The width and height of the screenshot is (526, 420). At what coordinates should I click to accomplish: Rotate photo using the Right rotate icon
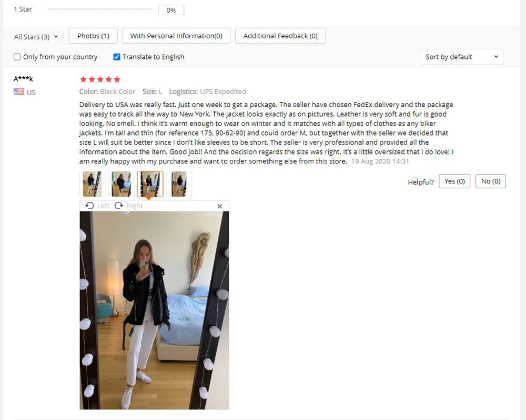(119, 206)
